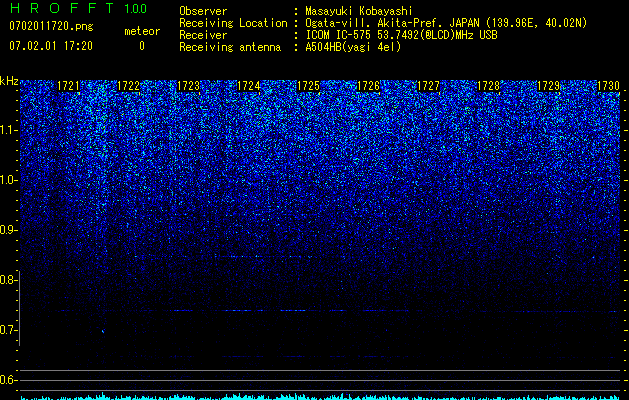Image resolution: width=629 pixels, height=400 pixels.
Task: Click the version number 1.0.0
Action: (x=135, y=8)
